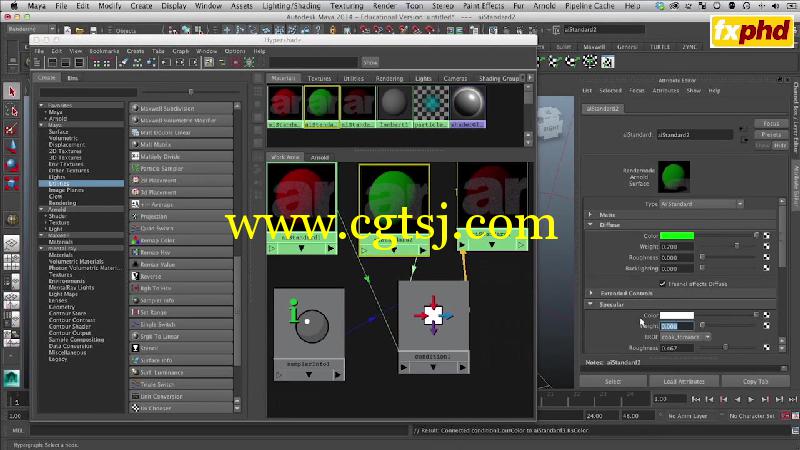Toggle the Create bar on/off icon

tap(37, 62)
